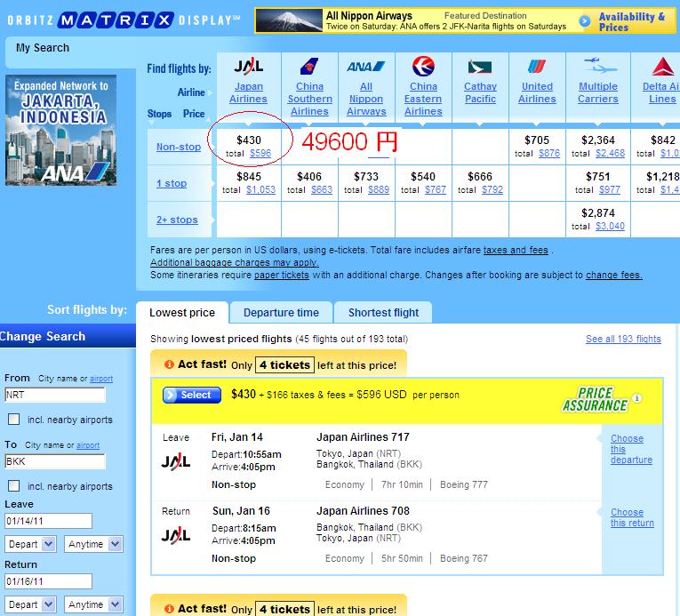Image resolution: width=680 pixels, height=616 pixels.
Task: Filter by 1 stop flights
Action: click(172, 183)
